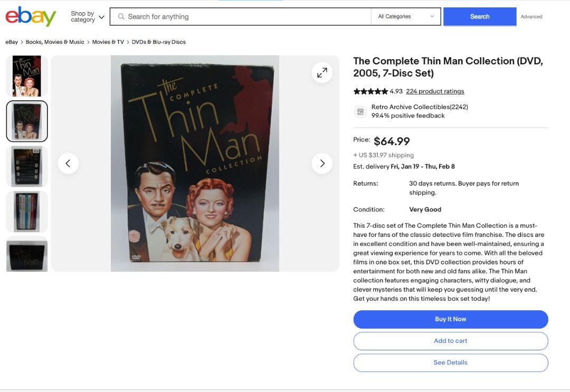
Task: Go to Movies & TV breadcrumb
Action: (x=108, y=42)
